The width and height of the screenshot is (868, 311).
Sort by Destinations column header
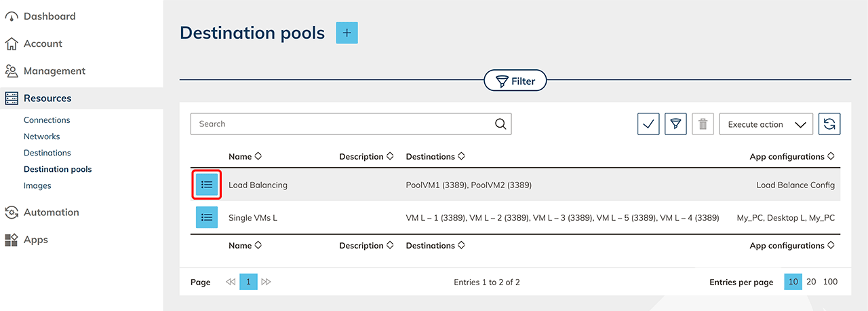(435, 157)
